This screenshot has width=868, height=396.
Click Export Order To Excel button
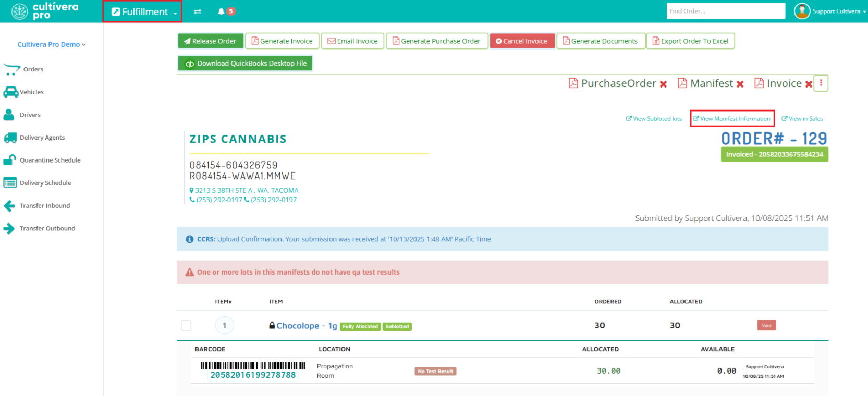(690, 41)
